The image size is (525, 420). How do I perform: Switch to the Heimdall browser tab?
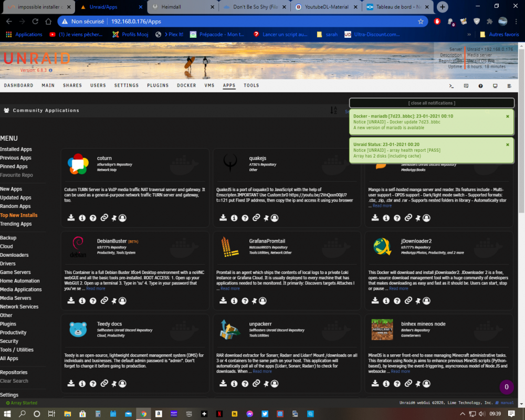pos(183,7)
